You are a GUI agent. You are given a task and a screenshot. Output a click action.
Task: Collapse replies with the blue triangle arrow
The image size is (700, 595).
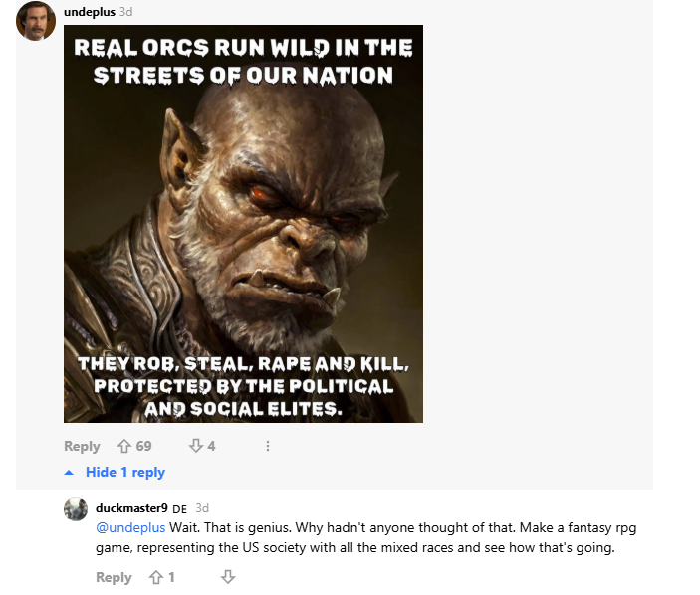coord(69,473)
